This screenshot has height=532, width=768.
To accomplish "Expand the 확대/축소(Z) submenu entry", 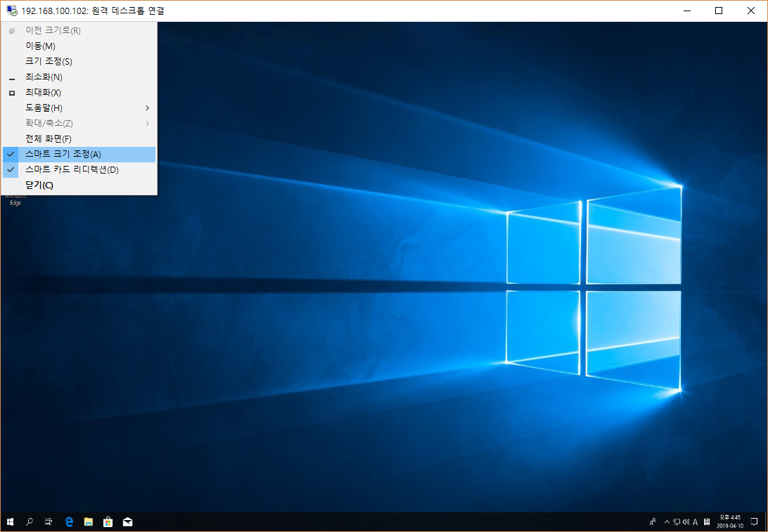I will (x=79, y=123).
